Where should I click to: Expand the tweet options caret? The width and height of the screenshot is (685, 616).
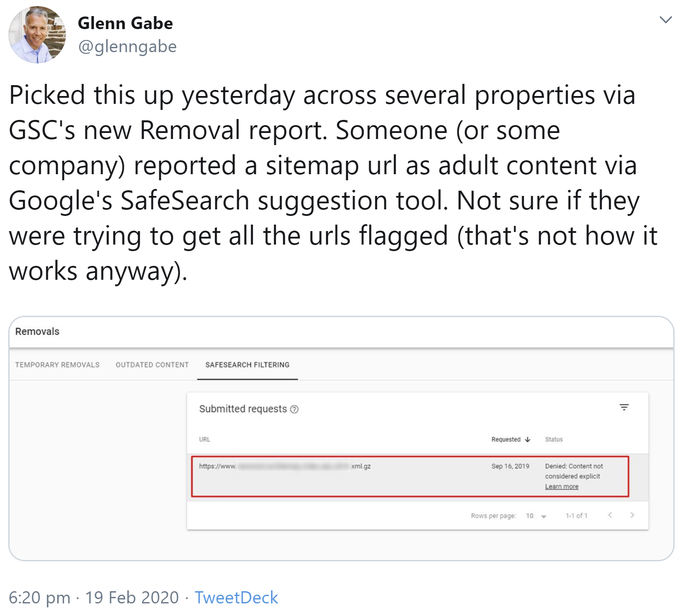tap(665, 19)
